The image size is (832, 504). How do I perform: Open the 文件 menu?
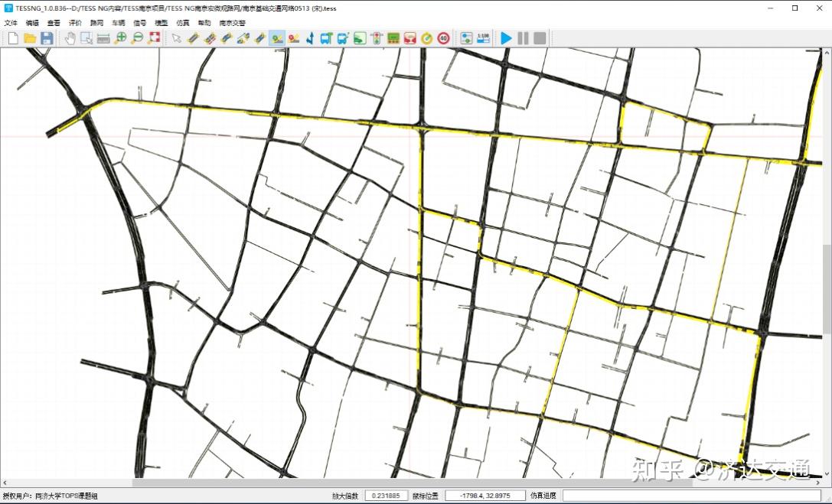[11, 23]
